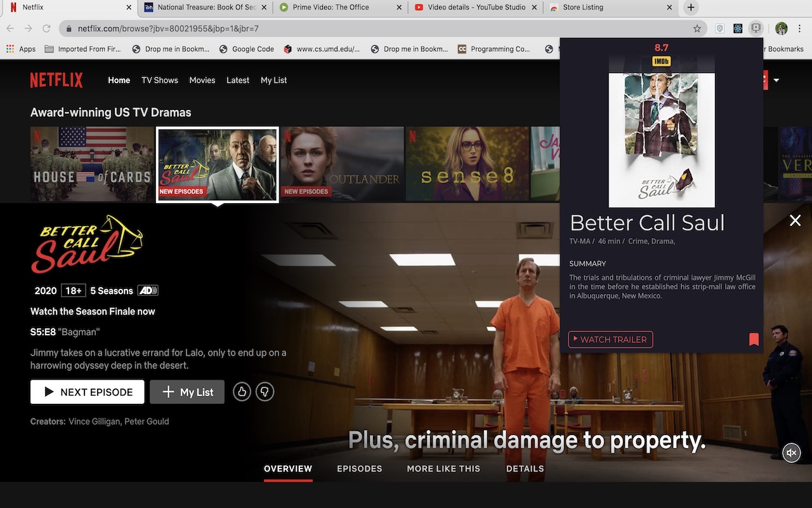Reload the page

(x=46, y=29)
